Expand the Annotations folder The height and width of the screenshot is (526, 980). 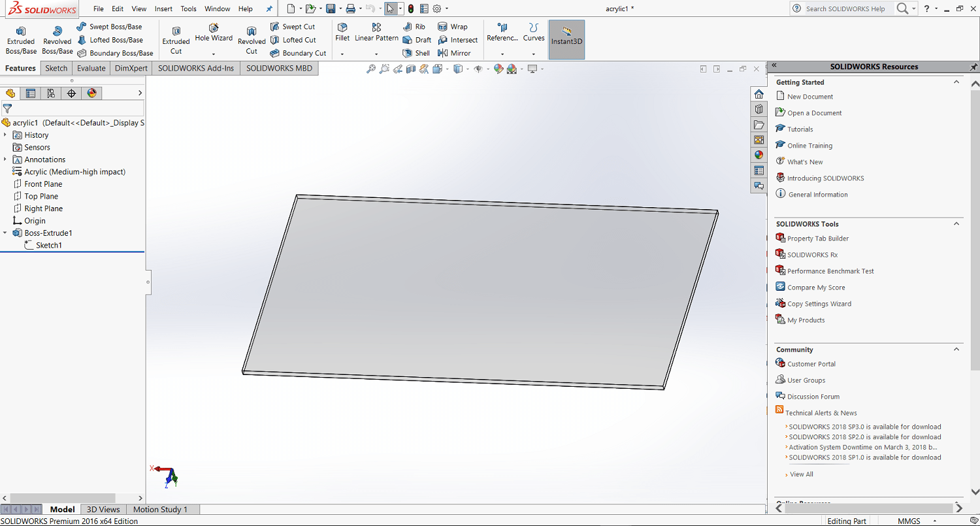[x=5, y=159]
